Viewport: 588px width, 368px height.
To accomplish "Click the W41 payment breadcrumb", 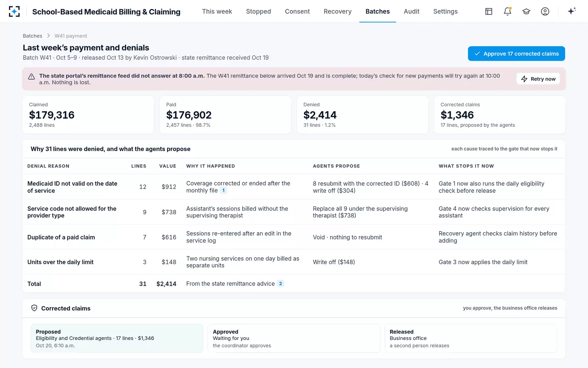I will point(71,36).
